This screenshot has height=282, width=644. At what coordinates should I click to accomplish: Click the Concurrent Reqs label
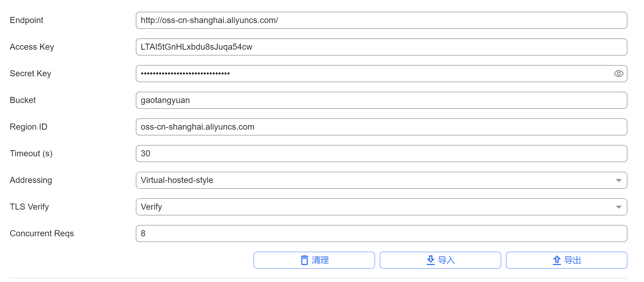pos(42,234)
